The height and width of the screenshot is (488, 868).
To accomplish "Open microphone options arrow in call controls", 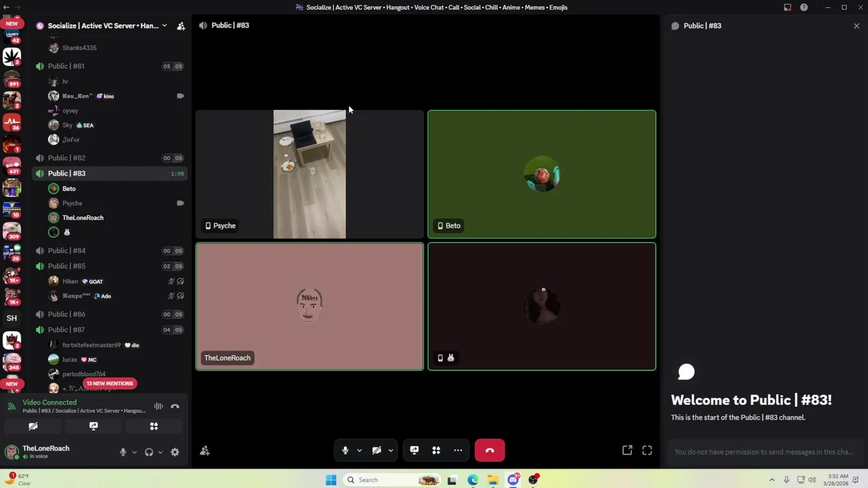I will coord(359,450).
